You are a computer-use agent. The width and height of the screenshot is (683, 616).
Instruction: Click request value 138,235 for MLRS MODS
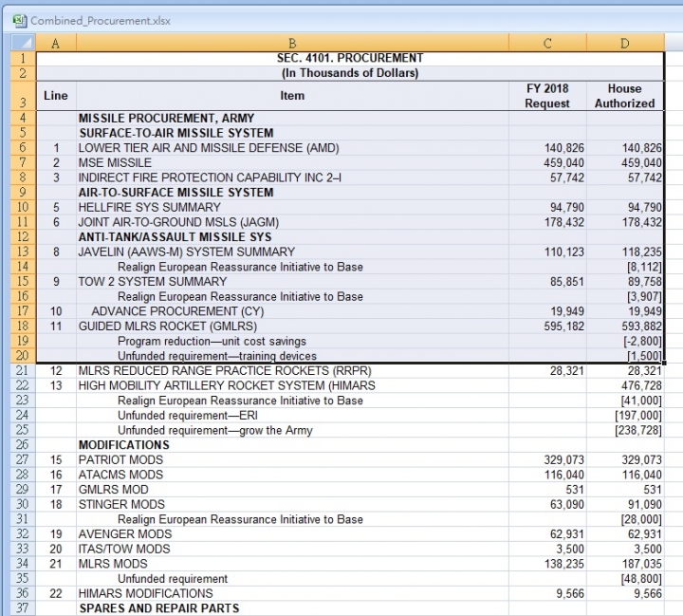click(x=547, y=564)
